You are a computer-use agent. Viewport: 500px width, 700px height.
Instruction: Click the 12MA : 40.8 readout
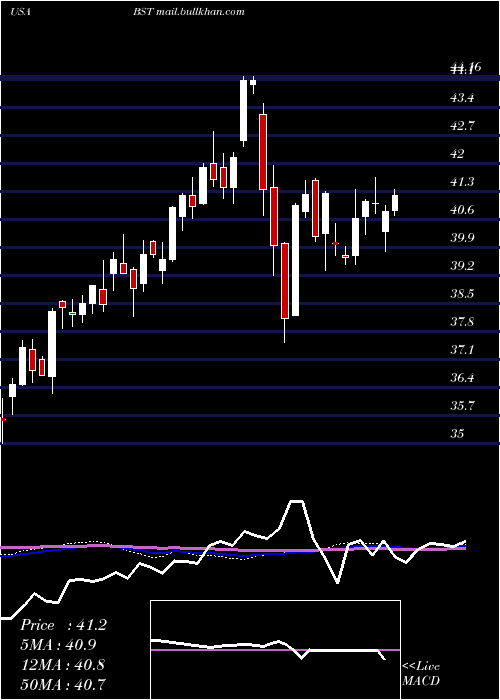(63, 664)
